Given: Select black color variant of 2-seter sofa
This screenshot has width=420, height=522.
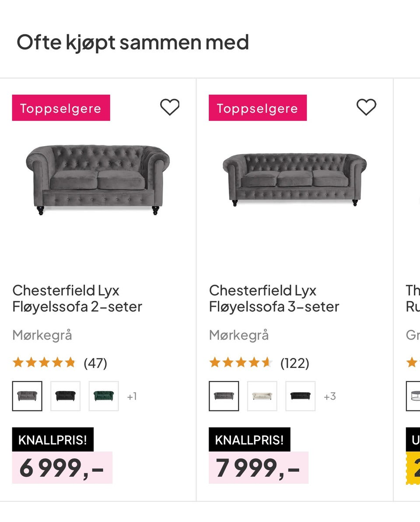Looking at the screenshot, I should tap(65, 396).
